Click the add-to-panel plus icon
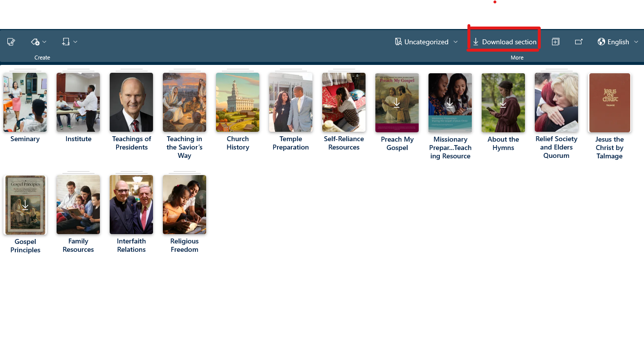 point(555,42)
